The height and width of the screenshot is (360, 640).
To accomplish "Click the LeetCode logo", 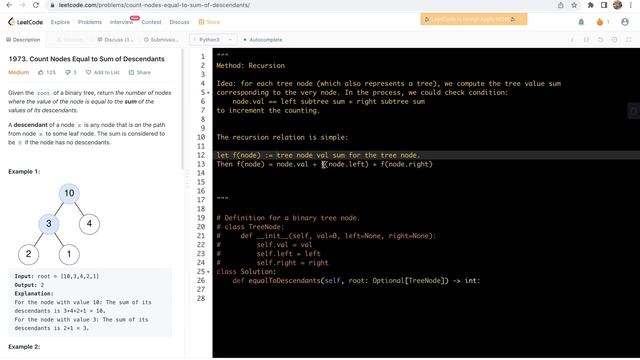I will tap(25, 22).
